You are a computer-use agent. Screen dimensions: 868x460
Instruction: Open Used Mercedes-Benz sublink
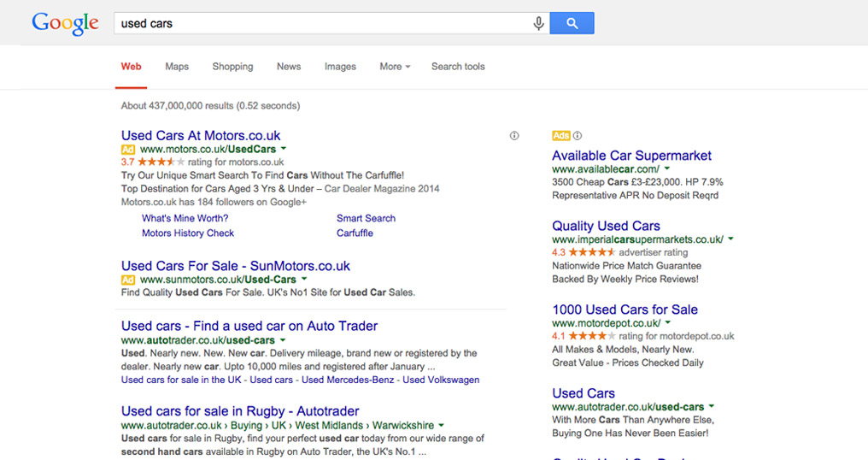(348, 380)
